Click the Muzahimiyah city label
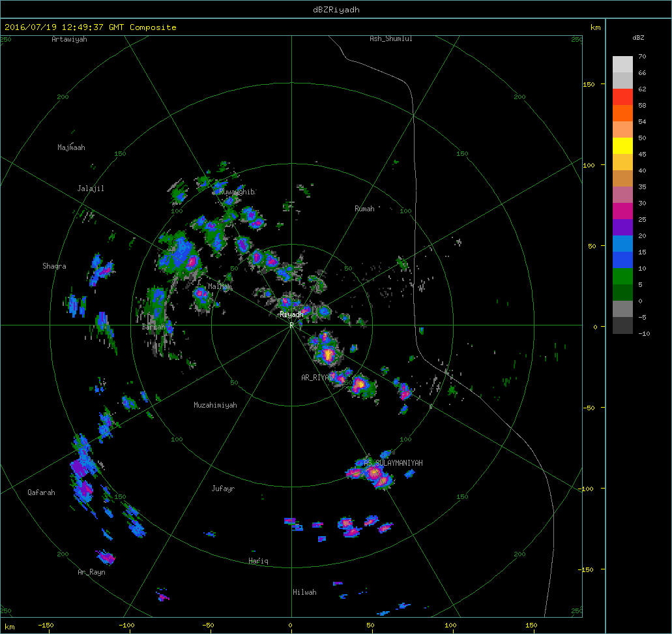 [215, 405]
